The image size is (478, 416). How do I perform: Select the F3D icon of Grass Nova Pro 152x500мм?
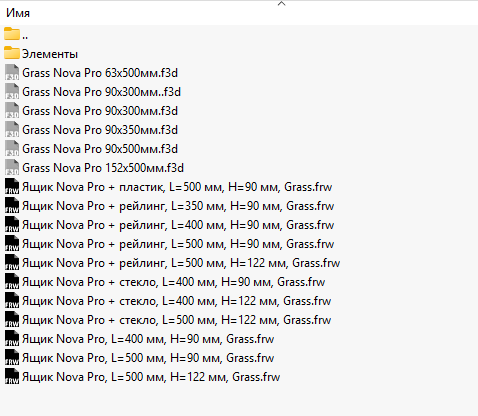click(x=12, y=168)
